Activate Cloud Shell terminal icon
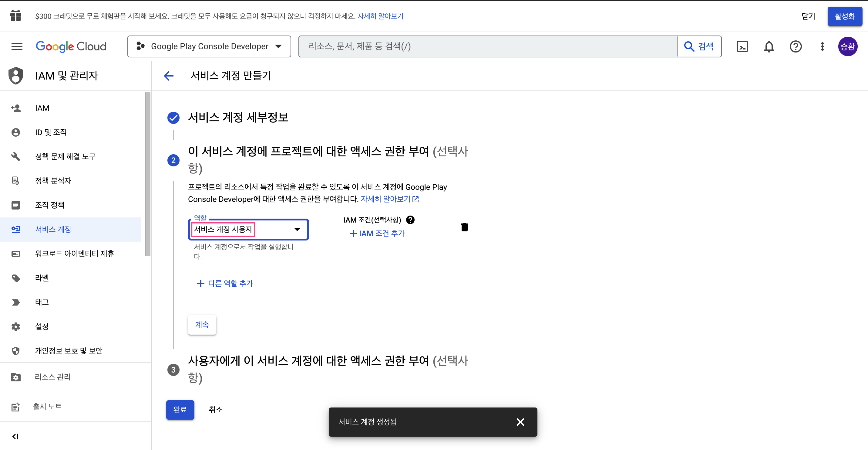This screenshot has height=450, width=868. [742, 46]
